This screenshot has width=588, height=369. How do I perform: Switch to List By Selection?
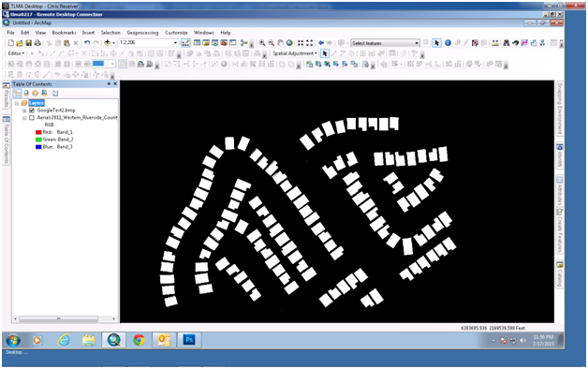(44, 93)
